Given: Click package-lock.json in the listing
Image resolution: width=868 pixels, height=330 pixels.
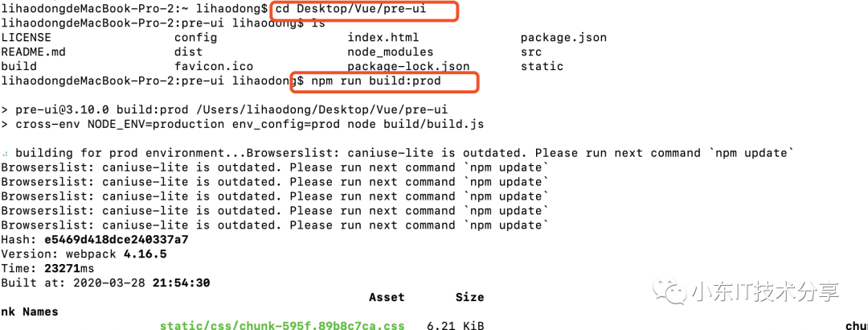Looking at the screenshot, I should click(408, 67).
